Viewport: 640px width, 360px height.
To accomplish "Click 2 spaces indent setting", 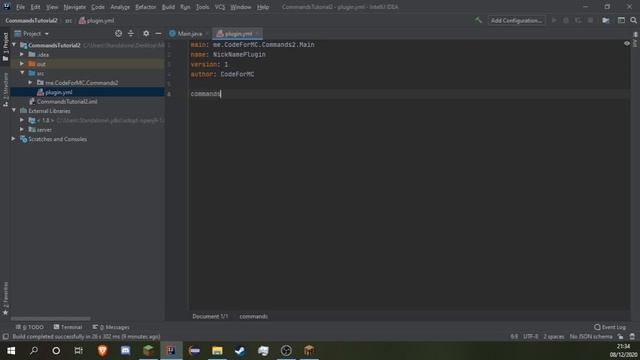I will (x=553, y=337).
